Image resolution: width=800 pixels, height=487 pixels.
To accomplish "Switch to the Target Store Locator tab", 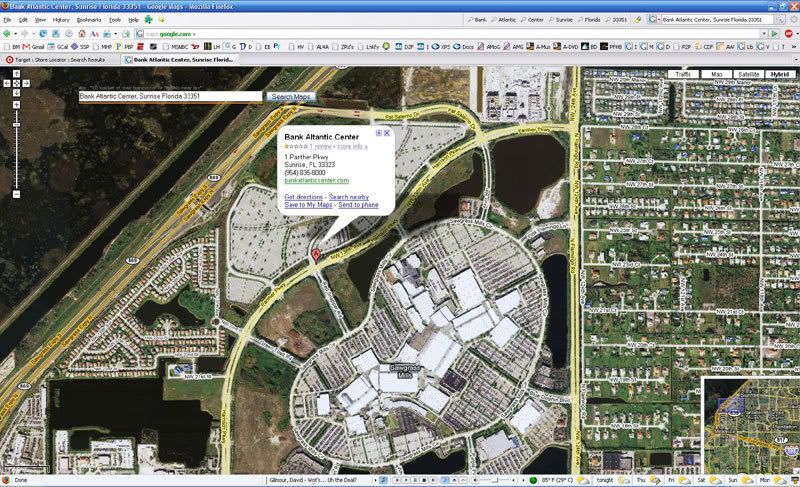I will click(60, 60).
